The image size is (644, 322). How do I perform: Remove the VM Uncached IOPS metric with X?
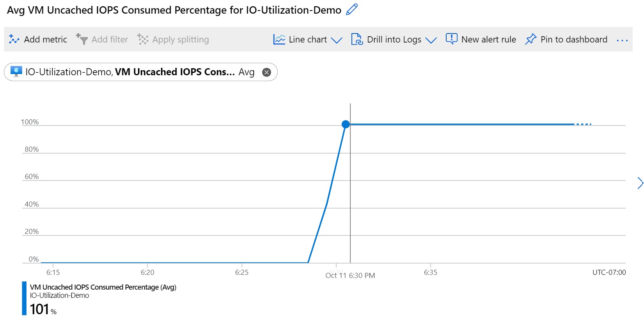click(x=266, y=72)
